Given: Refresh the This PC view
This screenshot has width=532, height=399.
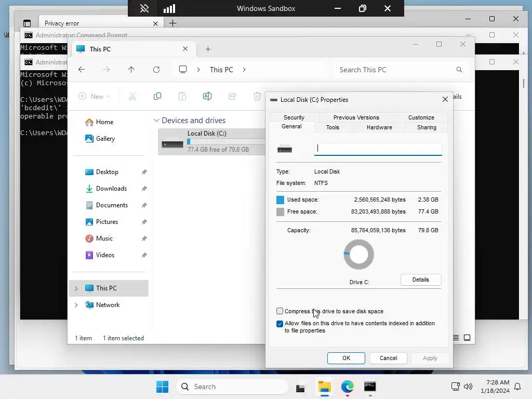Looking at the screenshot, I should [156, 70].
